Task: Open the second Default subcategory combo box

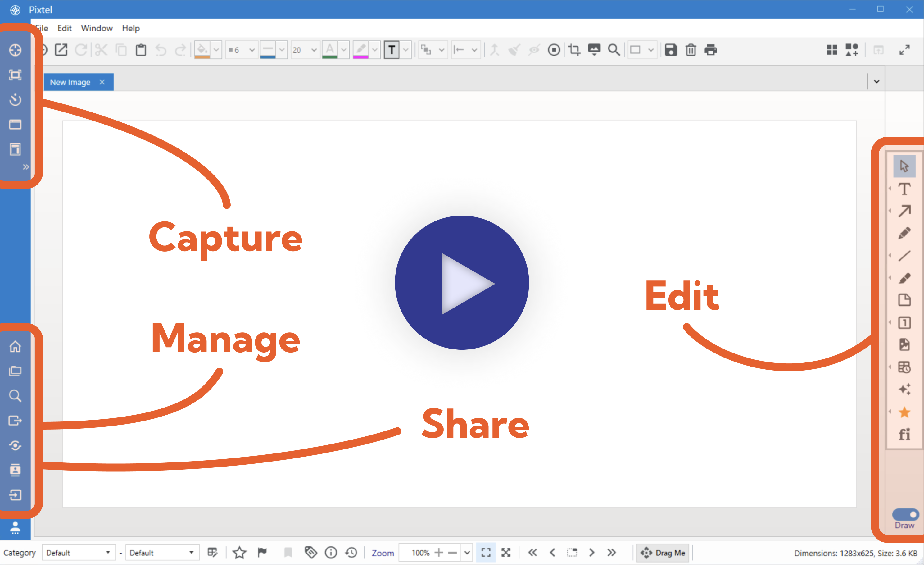Action: tap(162, 553)
